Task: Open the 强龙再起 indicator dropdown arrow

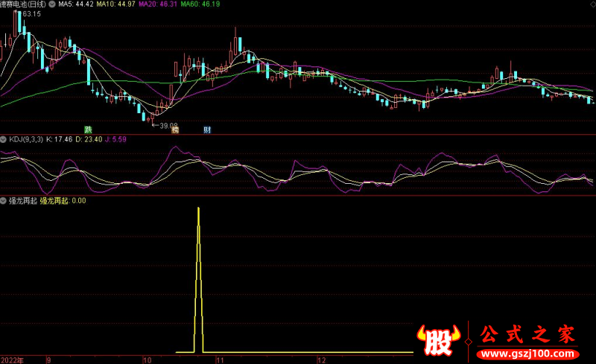Action: coord(4,200)
